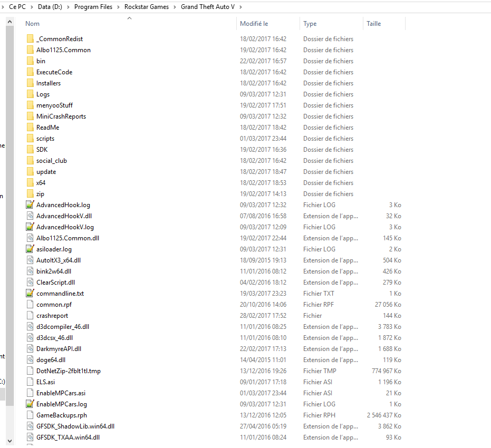Viewport: 491px width, 448px height.
Task: Click the update folder icon
Action: point(30,172)
